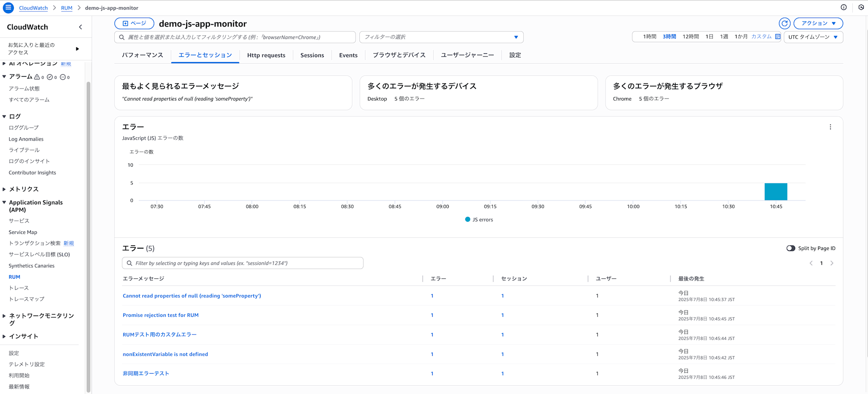Viewport: 868px width, 394px height.
Task: Expand the インサイト section
Action: (x=4, y=336)
